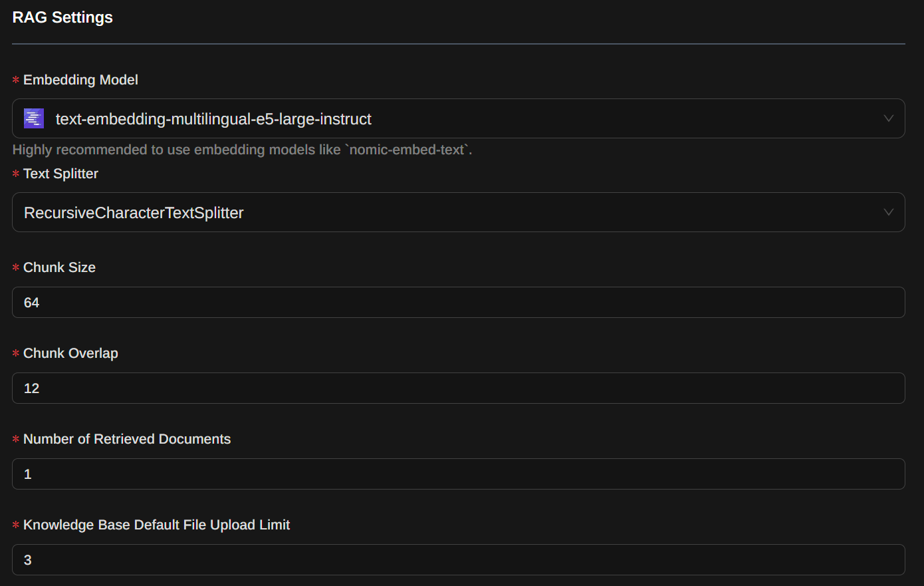Focus the Number of Retrieved Documents field
924x586 pixels.
click(x=458, y=474)
